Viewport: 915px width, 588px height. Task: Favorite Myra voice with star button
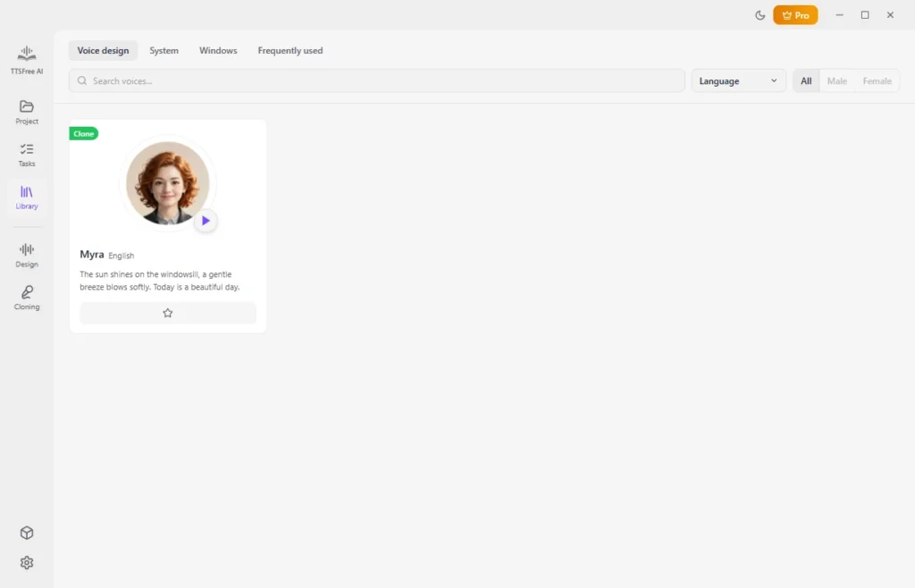pos(167,313)
